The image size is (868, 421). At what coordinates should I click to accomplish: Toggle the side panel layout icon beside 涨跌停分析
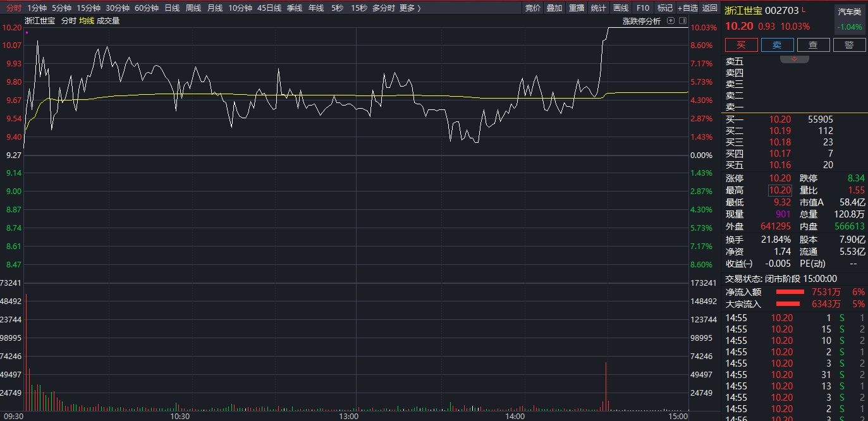coord(683,21)
